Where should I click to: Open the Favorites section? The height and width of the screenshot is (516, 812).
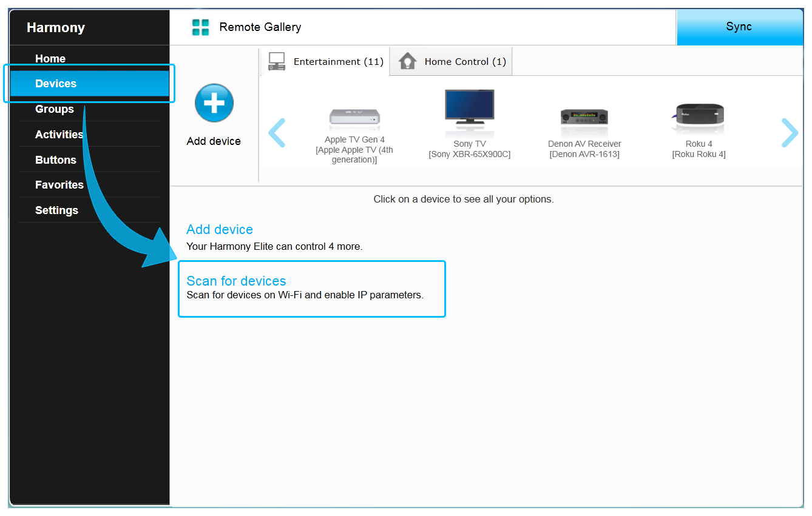click(x=59, y=184)
